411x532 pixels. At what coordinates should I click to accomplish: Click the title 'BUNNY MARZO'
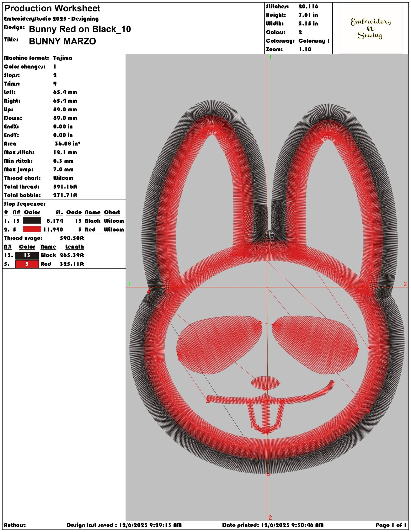tap(62, 41)
